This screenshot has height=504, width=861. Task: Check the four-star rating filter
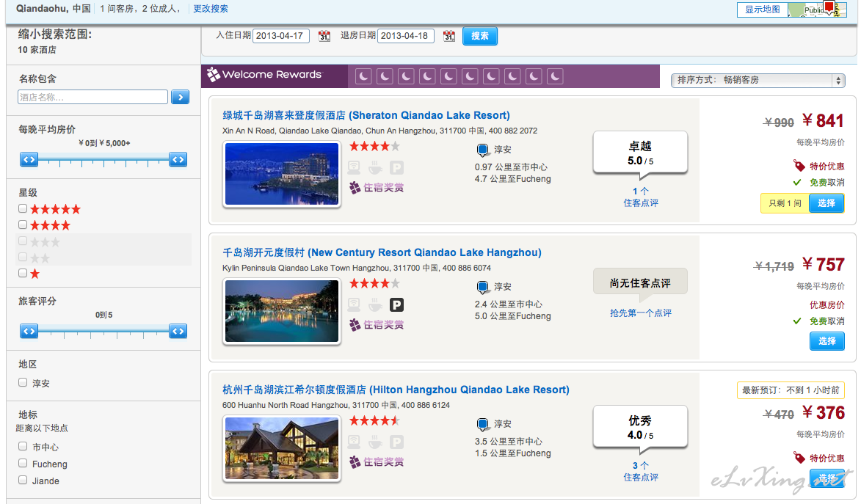[23, 224]
